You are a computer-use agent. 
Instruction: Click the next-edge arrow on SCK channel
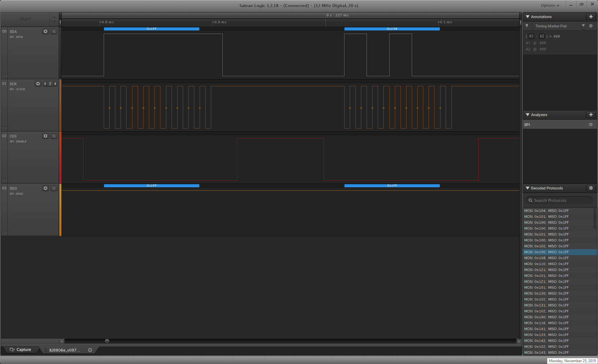click(x=55, y=84)
